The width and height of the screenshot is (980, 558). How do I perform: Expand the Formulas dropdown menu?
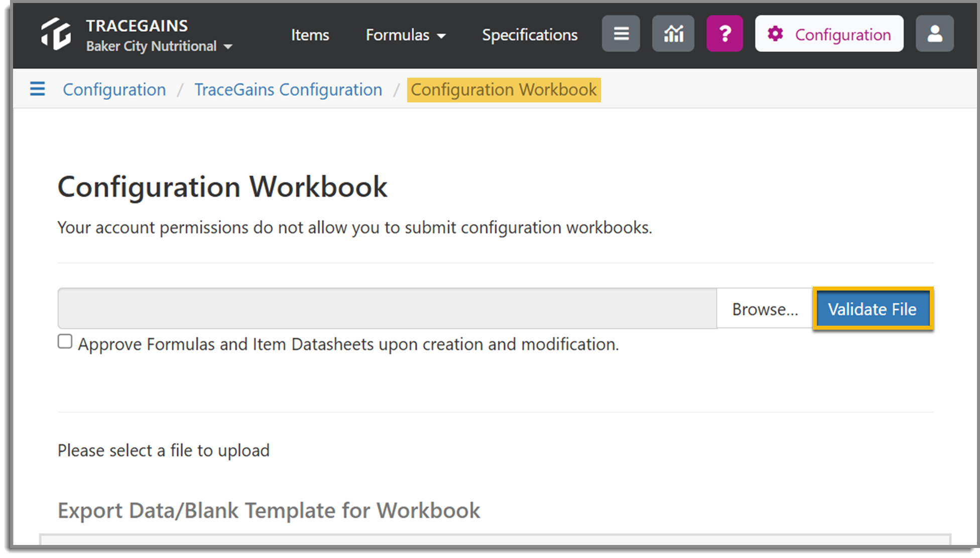pos(406,35)
